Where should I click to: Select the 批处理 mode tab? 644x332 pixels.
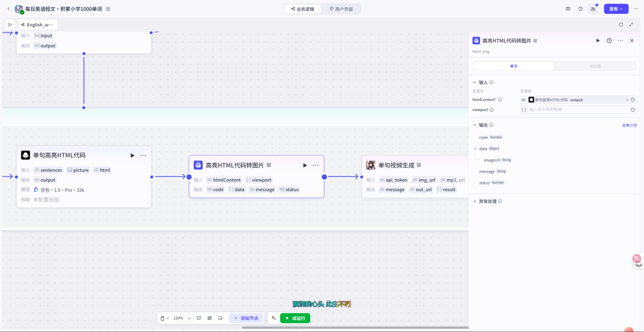595,66
